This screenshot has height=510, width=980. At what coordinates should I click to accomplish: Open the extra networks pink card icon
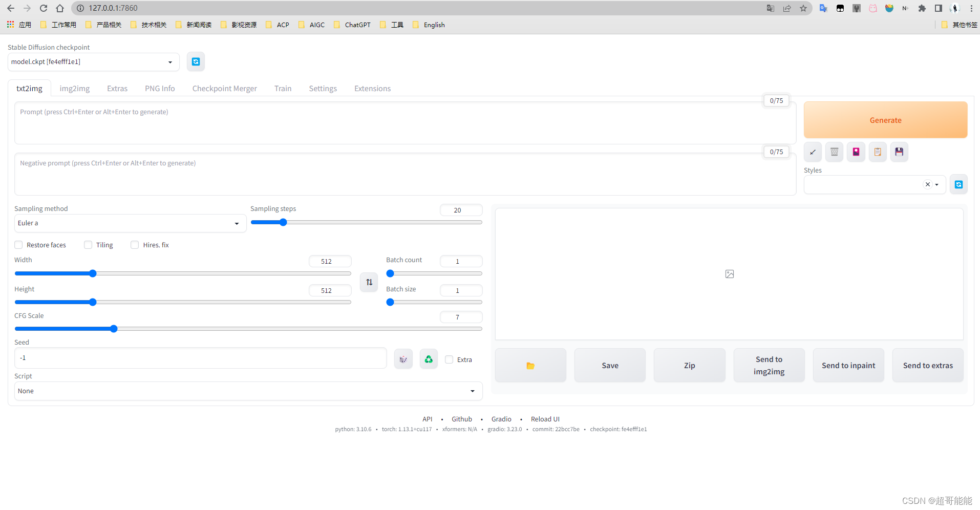tap(856, 152)
